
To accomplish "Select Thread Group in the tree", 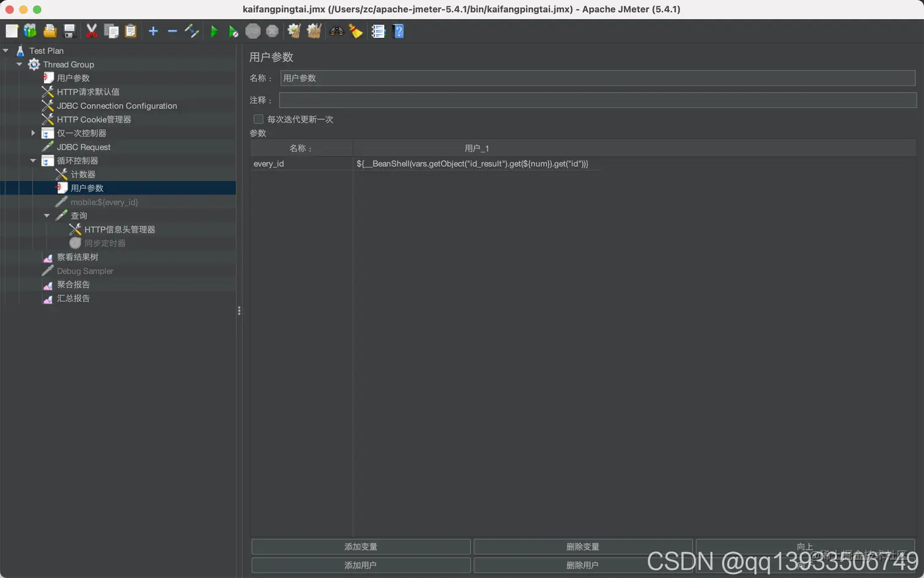I will [x=68, y=64].
